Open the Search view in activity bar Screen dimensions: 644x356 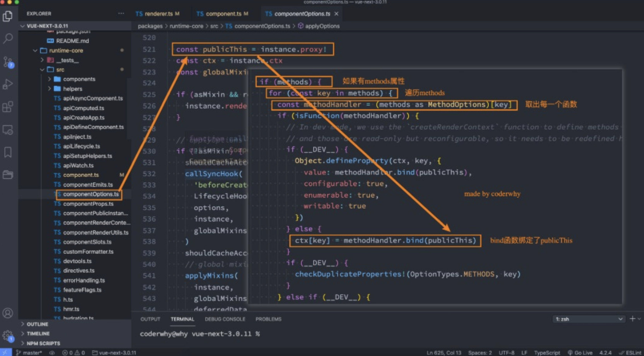coord(8,39)
